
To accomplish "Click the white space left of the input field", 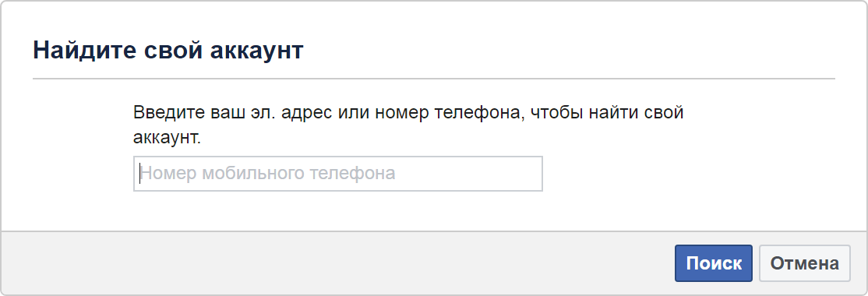I will (67, 174).
